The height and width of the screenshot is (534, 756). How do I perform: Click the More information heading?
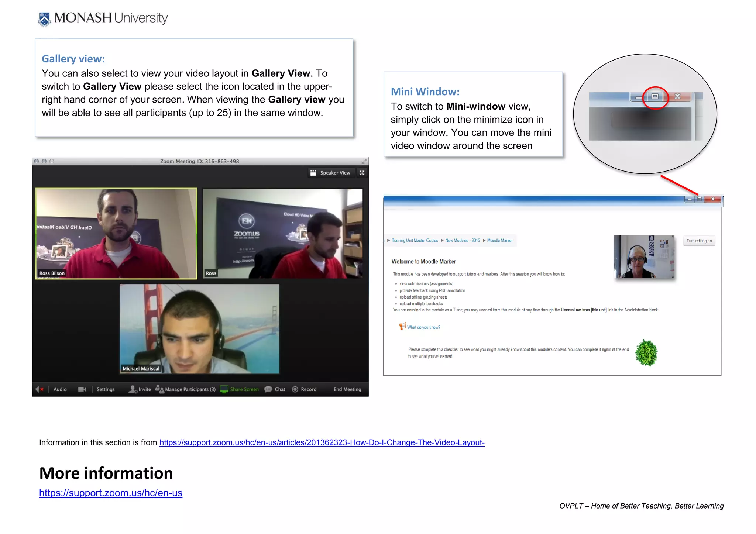pos(106,473)
